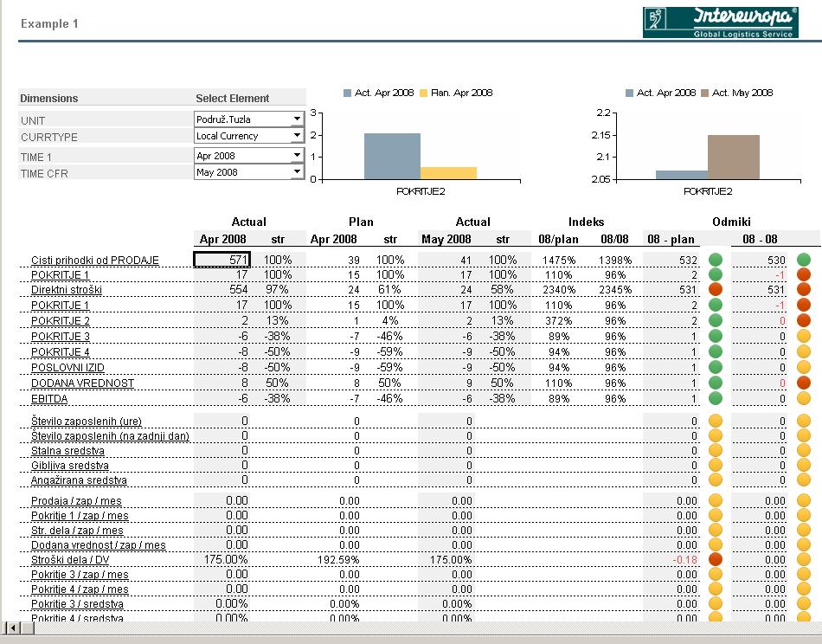Screen dimensions: 822x644
Task: Click the Select Element header label
Action: [232, 98]
